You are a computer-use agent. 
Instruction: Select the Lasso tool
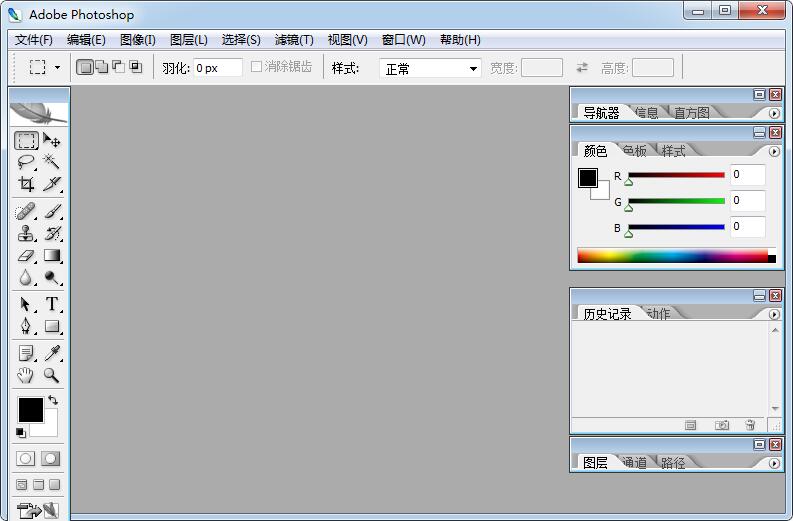pyautogui.click(x=26, y=162)
